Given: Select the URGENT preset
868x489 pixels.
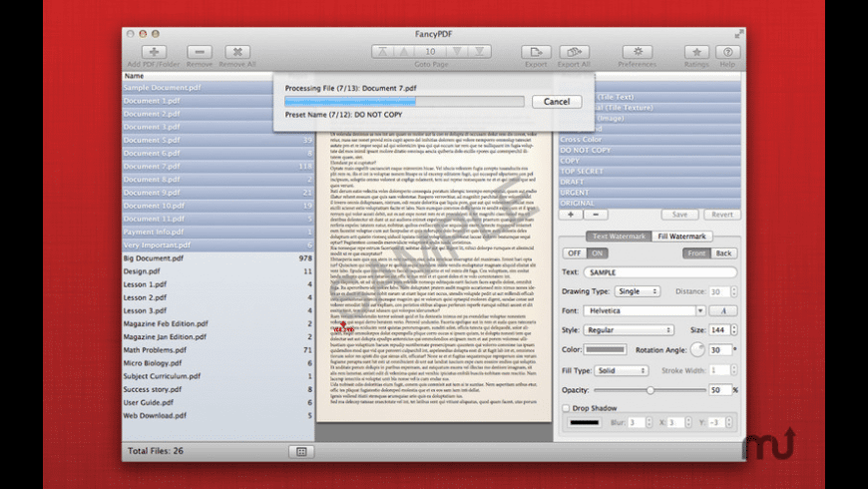Looking at the screenshot, I should point(650,193).
